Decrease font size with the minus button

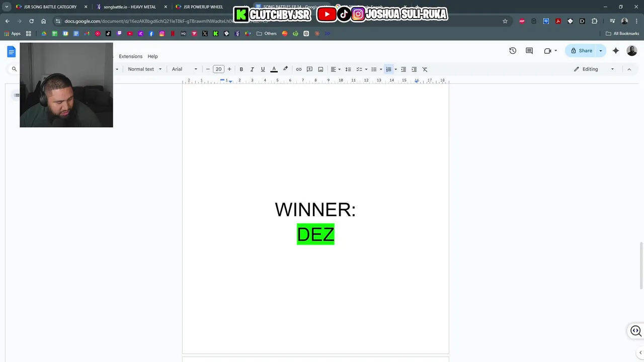pyautogui.click(x=208, y=69)
